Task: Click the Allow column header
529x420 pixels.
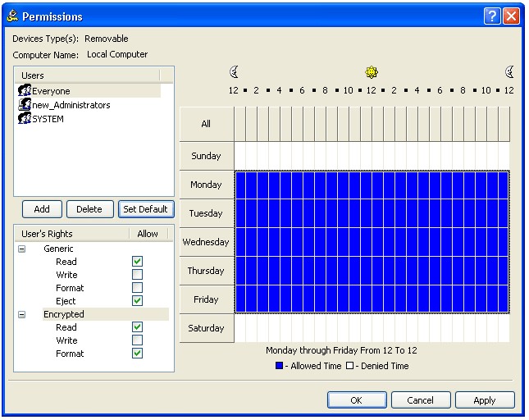Action: point(148,234)
